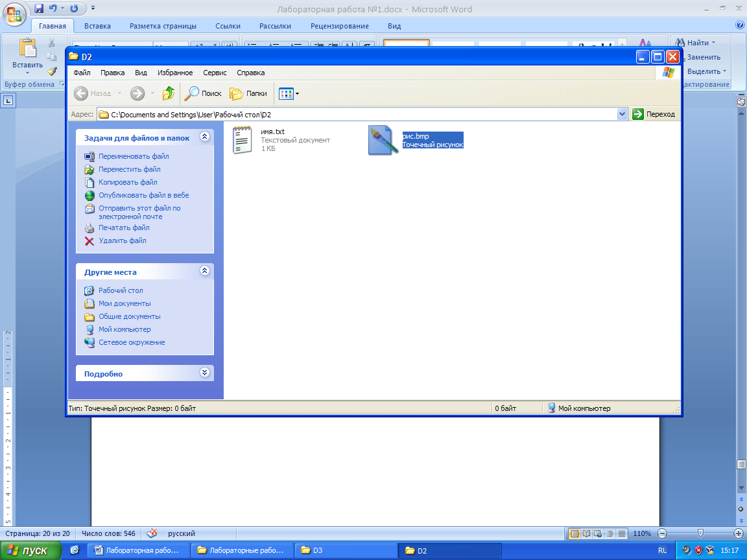Viewport: 747px width, 560px height.
Task: Collapse the Другие места panel
Action: [x=205, y=271]
